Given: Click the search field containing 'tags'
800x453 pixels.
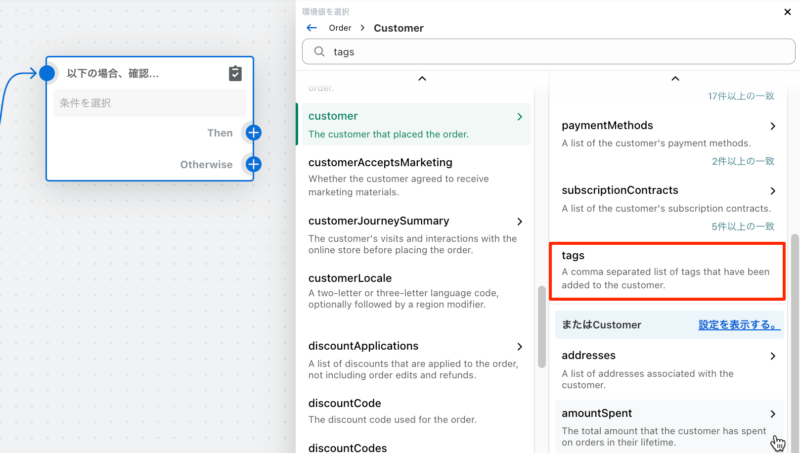Looking at the screenshot, I should (548, 52).
